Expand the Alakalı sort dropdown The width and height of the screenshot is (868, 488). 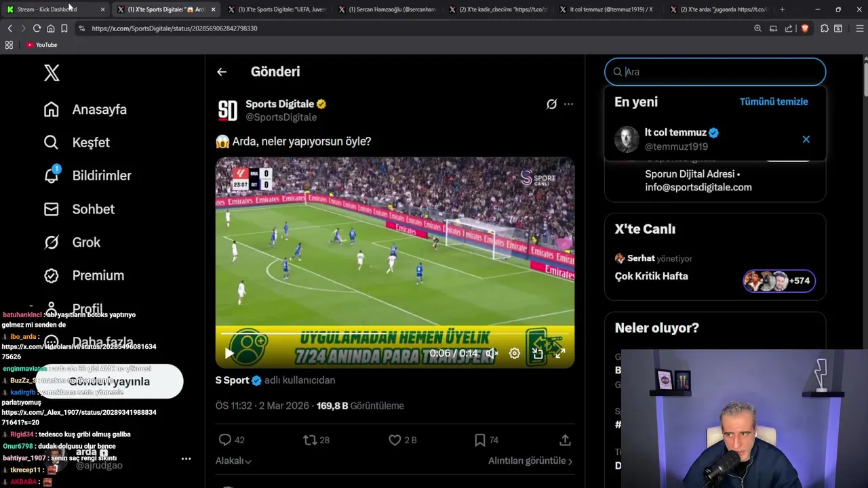click(233, 461)
